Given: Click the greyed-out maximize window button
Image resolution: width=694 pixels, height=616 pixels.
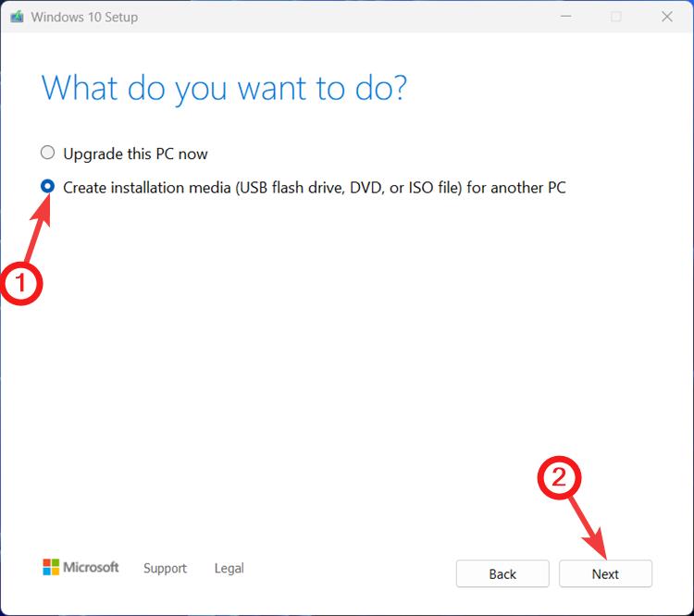Looking at the screenshot, I should tap(616, 17).
